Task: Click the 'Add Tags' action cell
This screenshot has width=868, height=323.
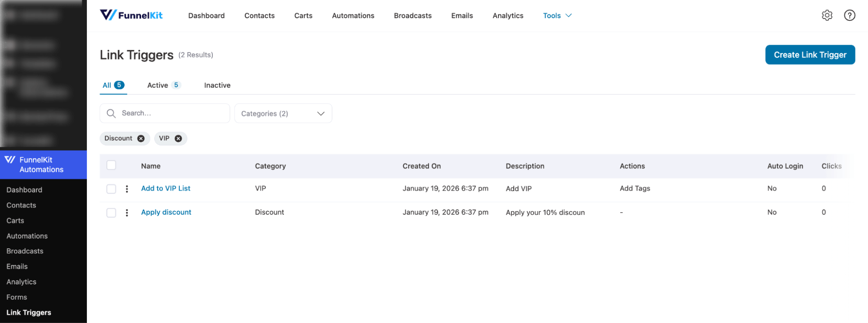Action: tap(634, 188)
